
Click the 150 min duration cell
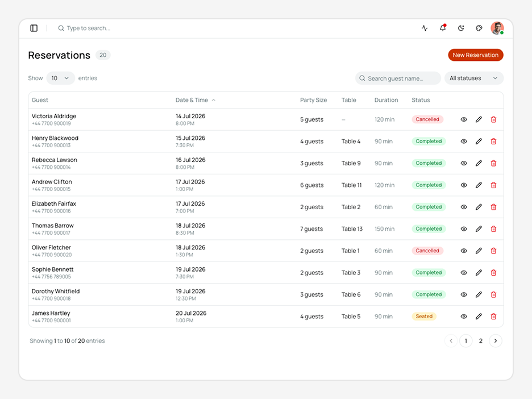tap(384, 229)
